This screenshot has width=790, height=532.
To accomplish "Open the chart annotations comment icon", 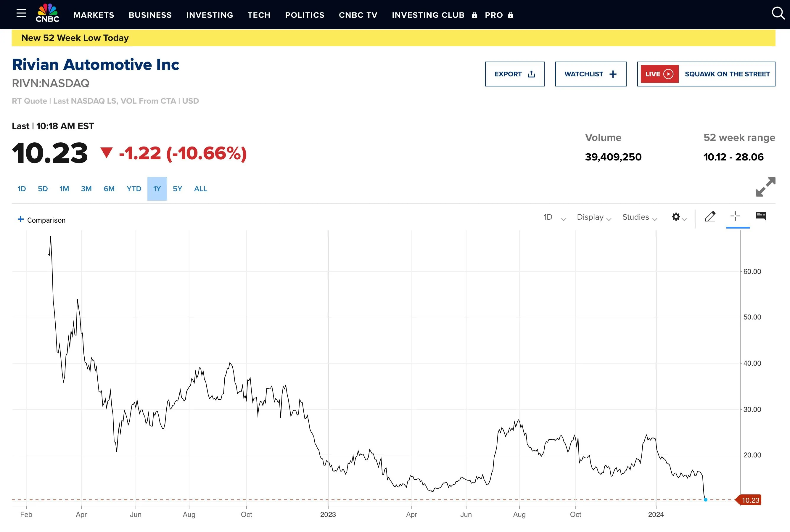I will 761,216.
